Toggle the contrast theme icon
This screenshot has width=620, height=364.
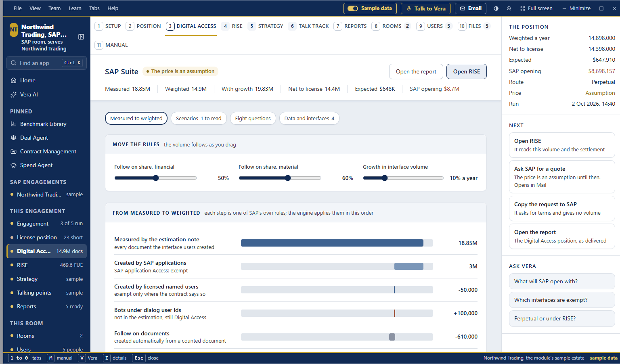coord(496,8)
